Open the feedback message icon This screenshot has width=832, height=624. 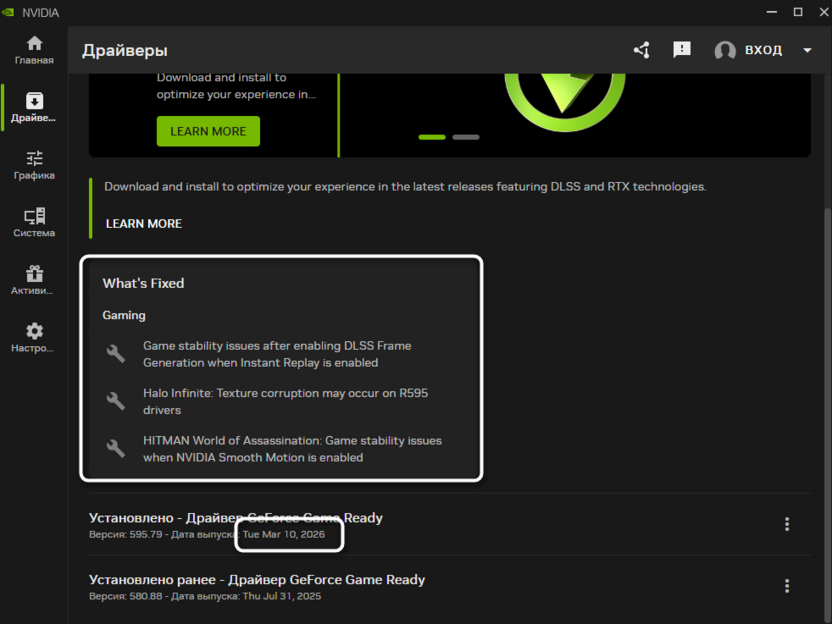pyautogui.click(x=682, y=50)
